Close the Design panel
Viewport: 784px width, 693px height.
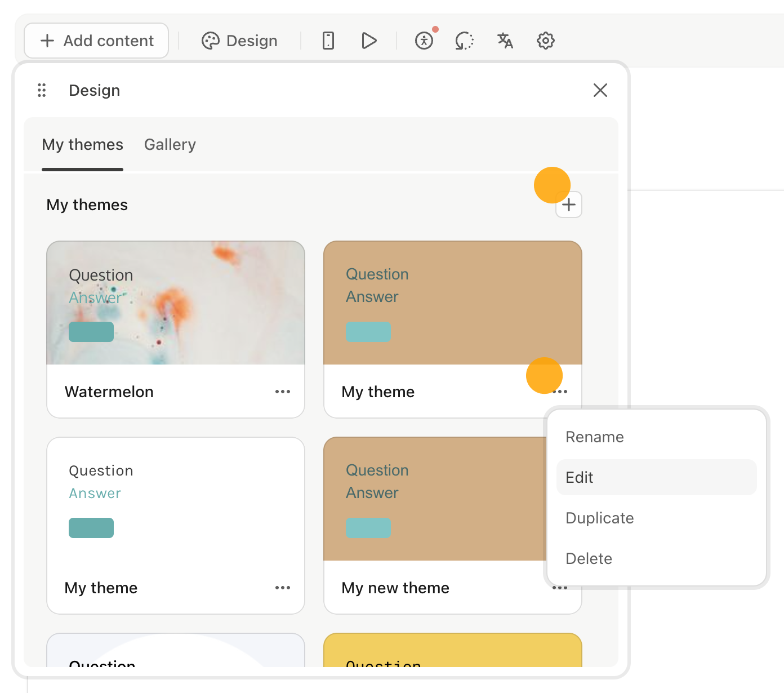[600, 90]
